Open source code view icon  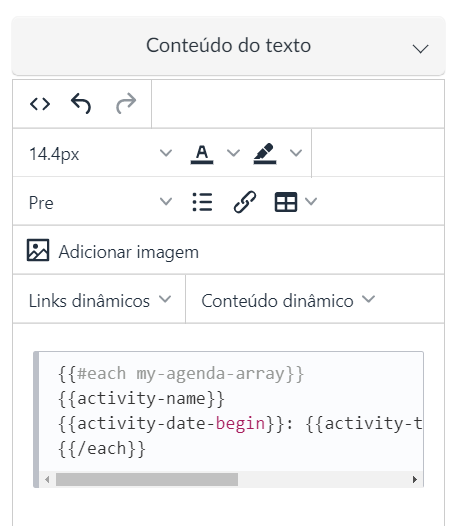40,104
